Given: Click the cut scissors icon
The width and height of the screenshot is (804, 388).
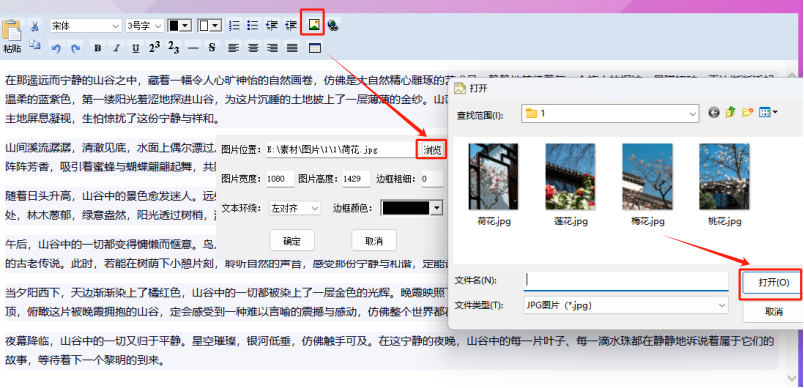Looking at the screenshot, I should coord(35,26).
